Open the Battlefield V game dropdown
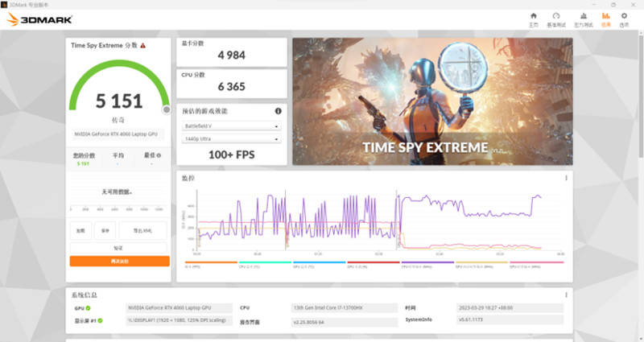This screenshot has height=342, width=644. click(x=232, y=126)
